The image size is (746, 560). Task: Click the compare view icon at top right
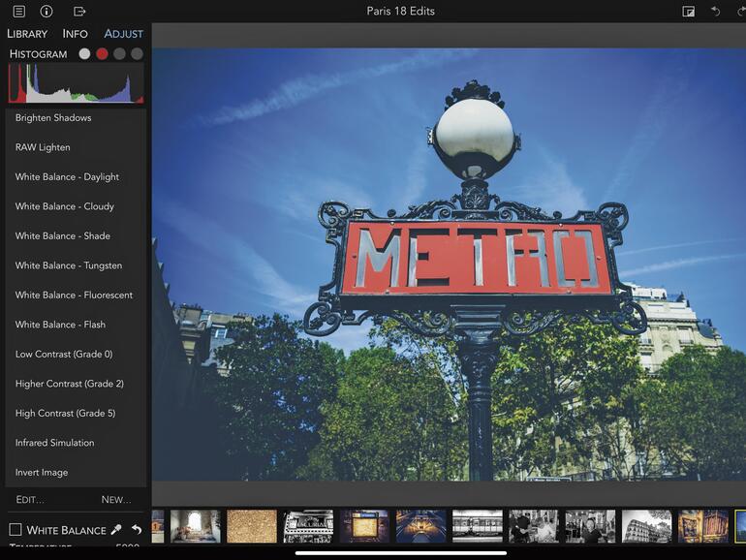[689, 12]
